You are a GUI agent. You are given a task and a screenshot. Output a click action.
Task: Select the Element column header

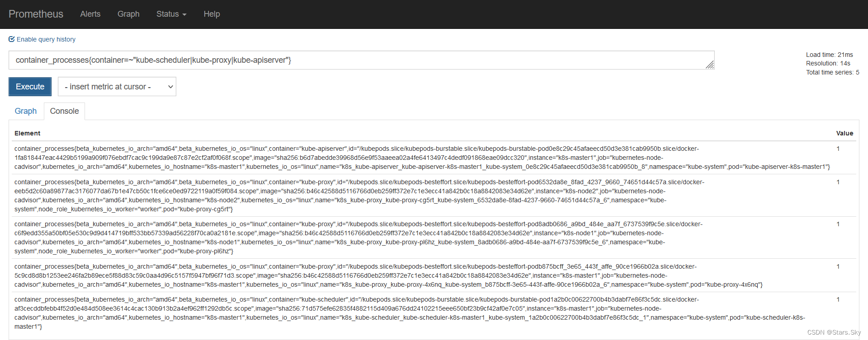tap(27, 133)
